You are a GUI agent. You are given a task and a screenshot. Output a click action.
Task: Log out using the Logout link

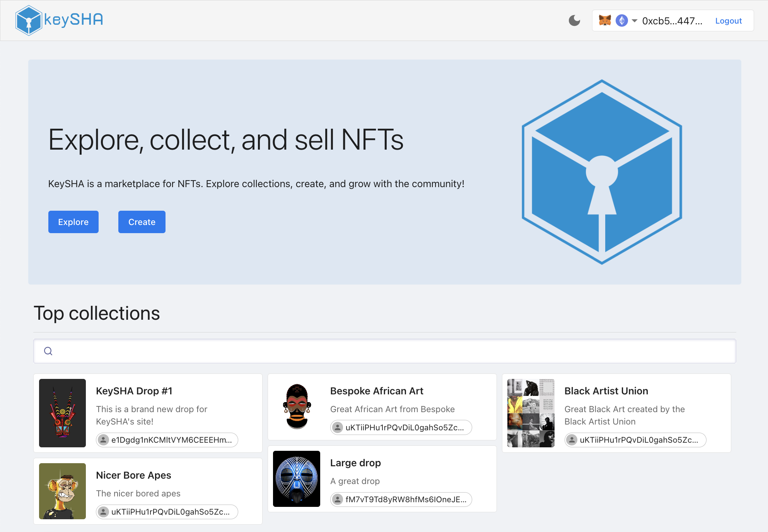728,21
